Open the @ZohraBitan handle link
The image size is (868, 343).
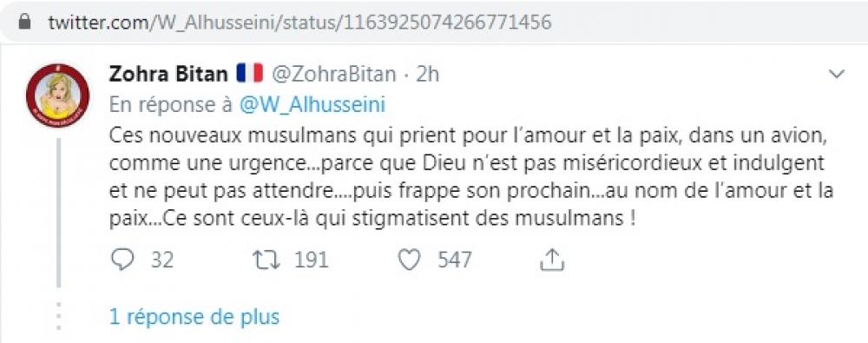pyautogui.click(x=332, y=75)
